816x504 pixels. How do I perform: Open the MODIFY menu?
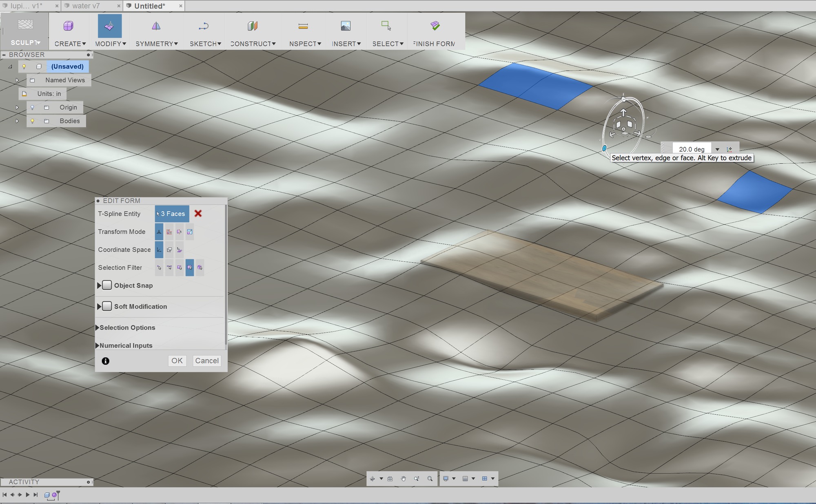coord(110,44)
